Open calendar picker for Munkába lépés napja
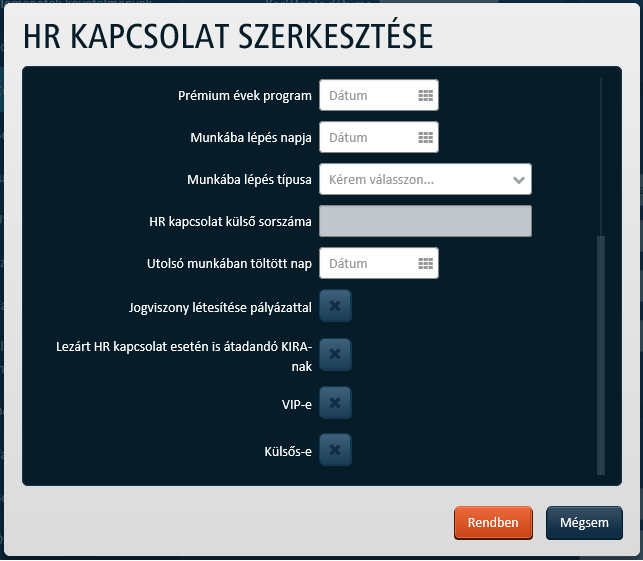The height and width of the screenshot is (561, 643). pyautogui.click(x=425, y=137)
